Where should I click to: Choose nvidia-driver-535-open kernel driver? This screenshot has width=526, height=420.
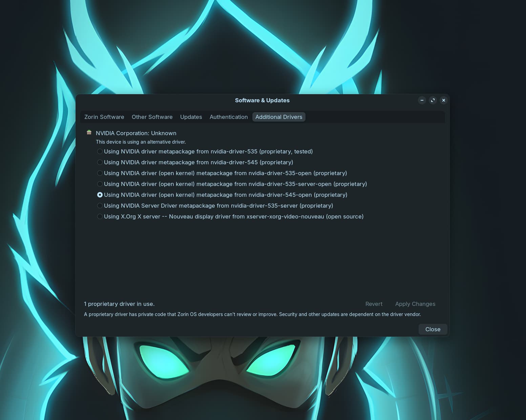click(100, 173)
